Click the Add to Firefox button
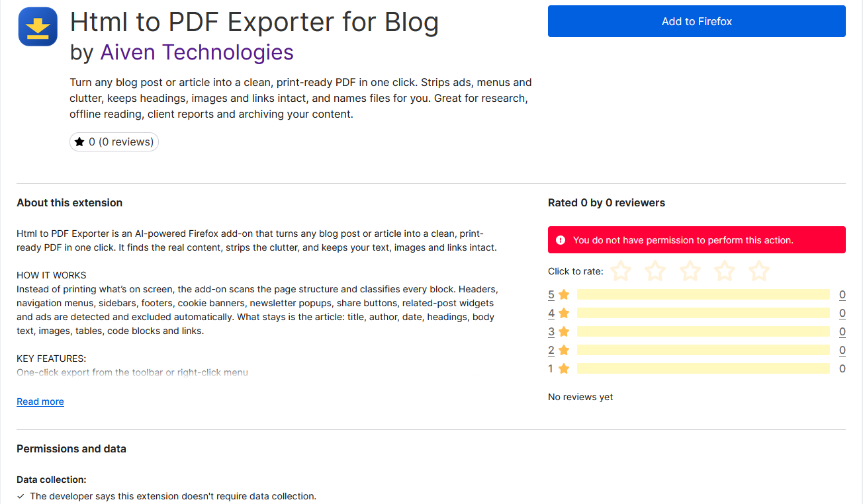This screenshot has width=863, height=504. 697,21
